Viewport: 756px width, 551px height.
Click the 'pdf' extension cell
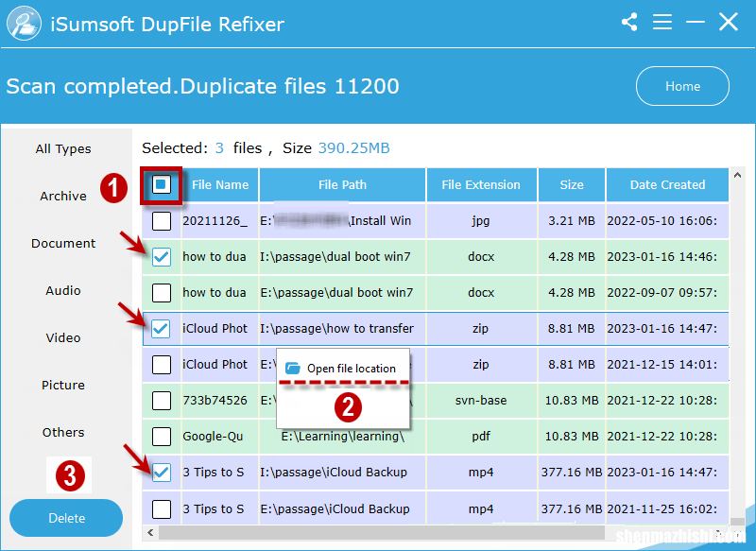[481, 437]
